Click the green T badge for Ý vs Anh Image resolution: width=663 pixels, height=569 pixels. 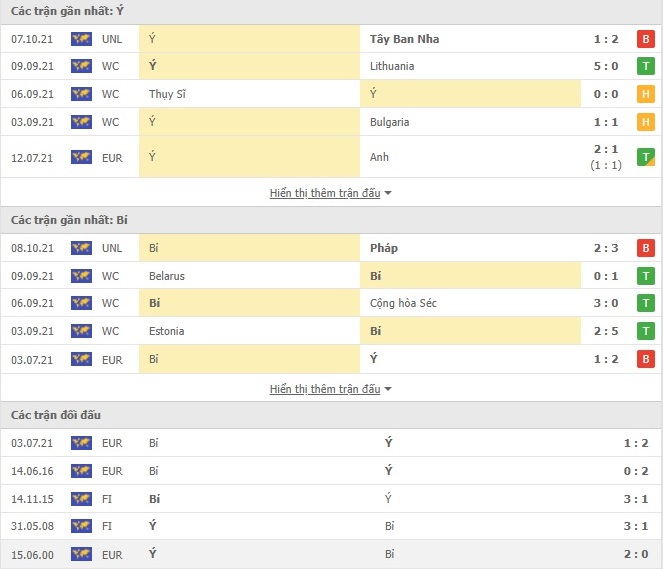click(646, 157)
